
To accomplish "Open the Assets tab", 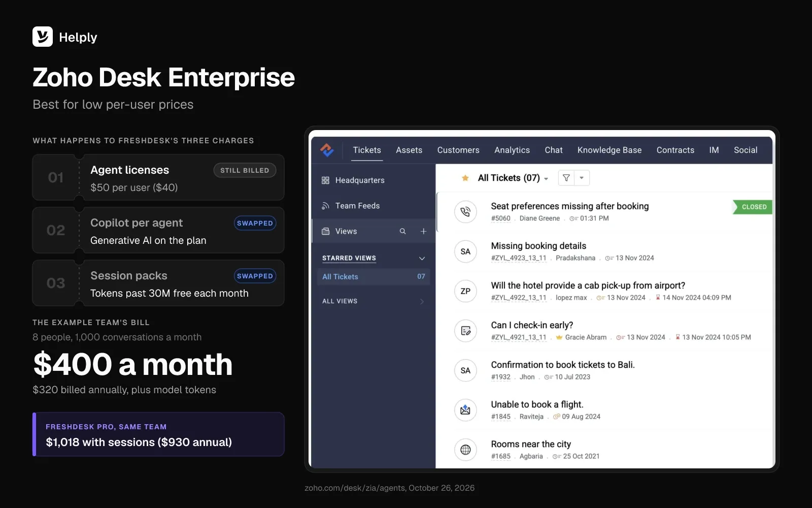I will [409, 150].
